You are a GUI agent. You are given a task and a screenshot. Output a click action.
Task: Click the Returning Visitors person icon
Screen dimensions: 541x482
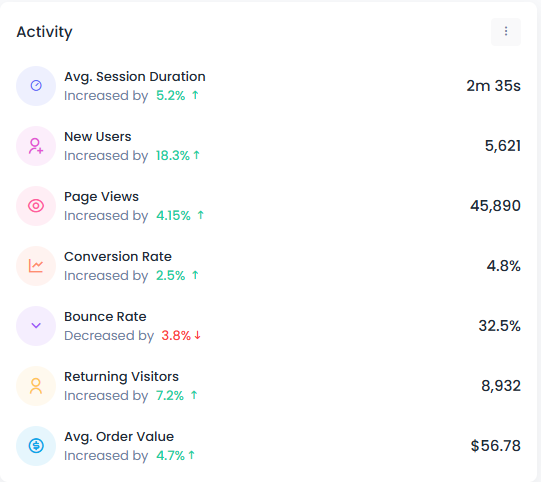(x=36, y=386)
